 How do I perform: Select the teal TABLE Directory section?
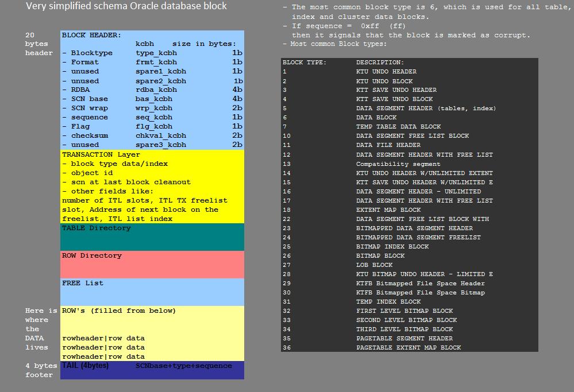152,236
